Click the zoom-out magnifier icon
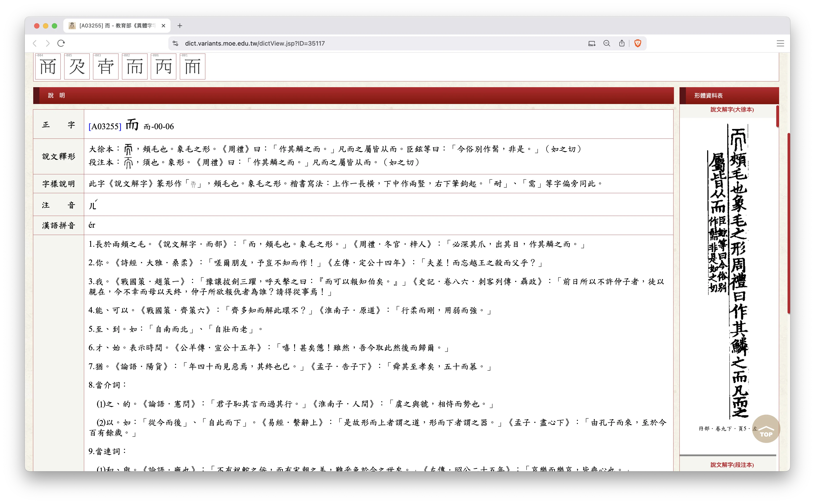Screen dimensions: 815x504 click(x=607, y=43)
